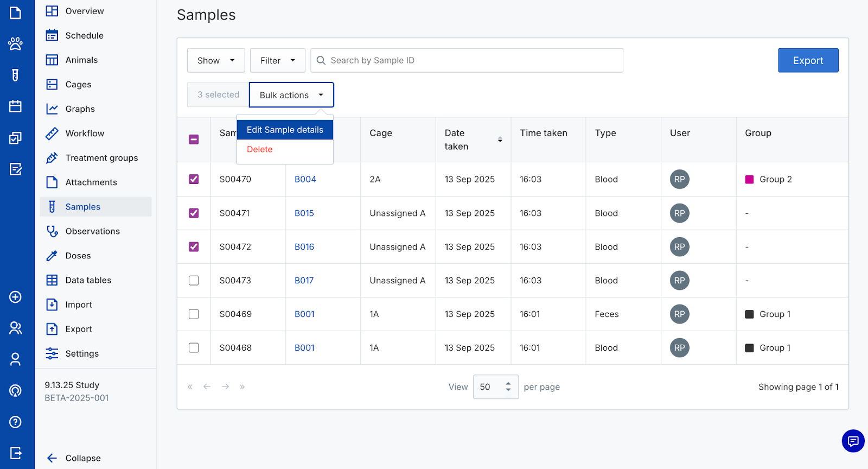Open Observations stethoscope item
Image resolution: width=868 pixels, height=469 pixels.
coord(92,231)
